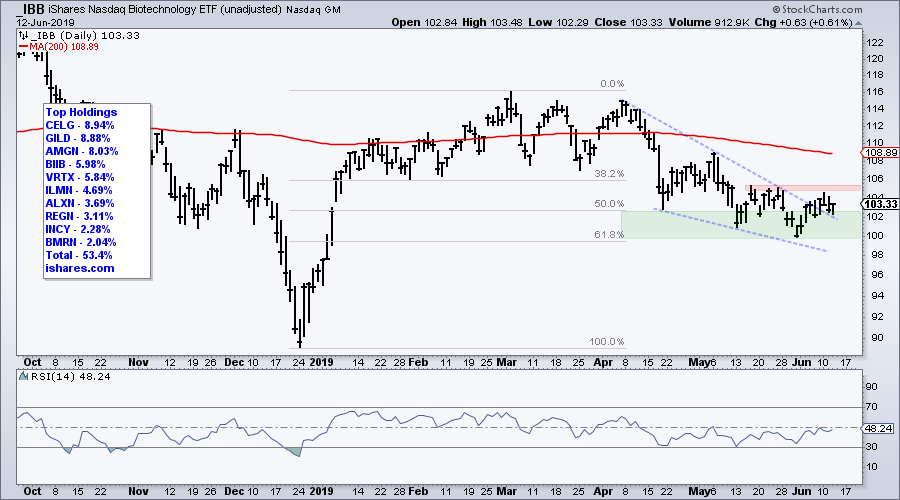This screenshot has width=900, height=500.
Task: Click the 'Nasdaq GM' exchange label
Action: (x=313, y=10)
